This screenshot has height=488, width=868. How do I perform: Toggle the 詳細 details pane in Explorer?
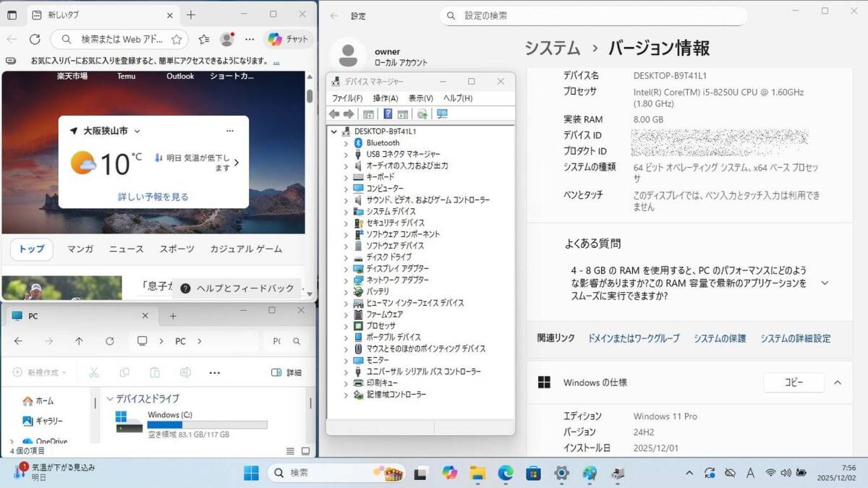(x=286, y=372)
